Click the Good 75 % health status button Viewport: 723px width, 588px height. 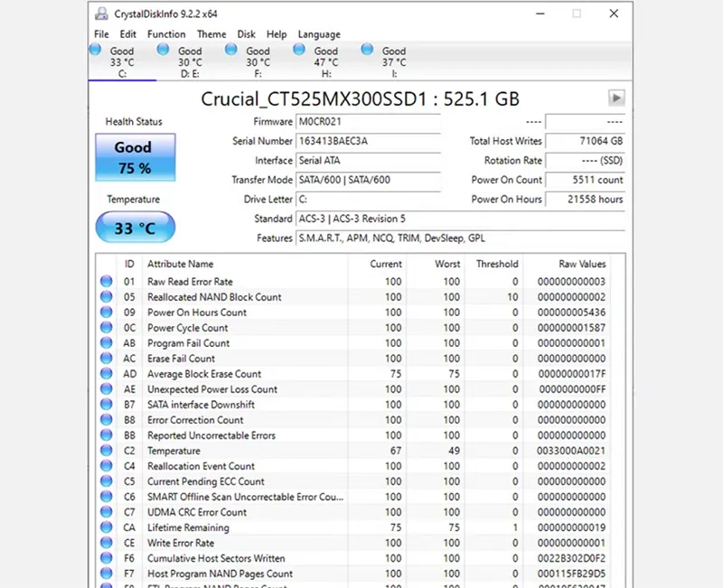pos(136,157)
